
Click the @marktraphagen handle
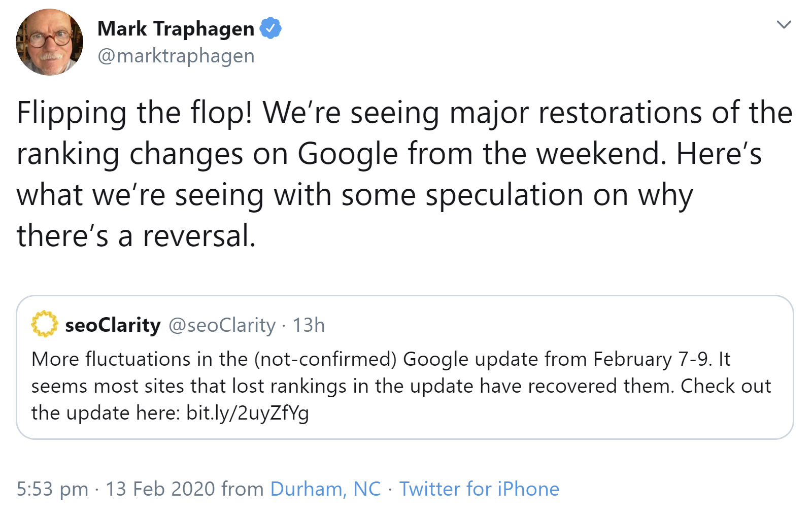[175, 56]
